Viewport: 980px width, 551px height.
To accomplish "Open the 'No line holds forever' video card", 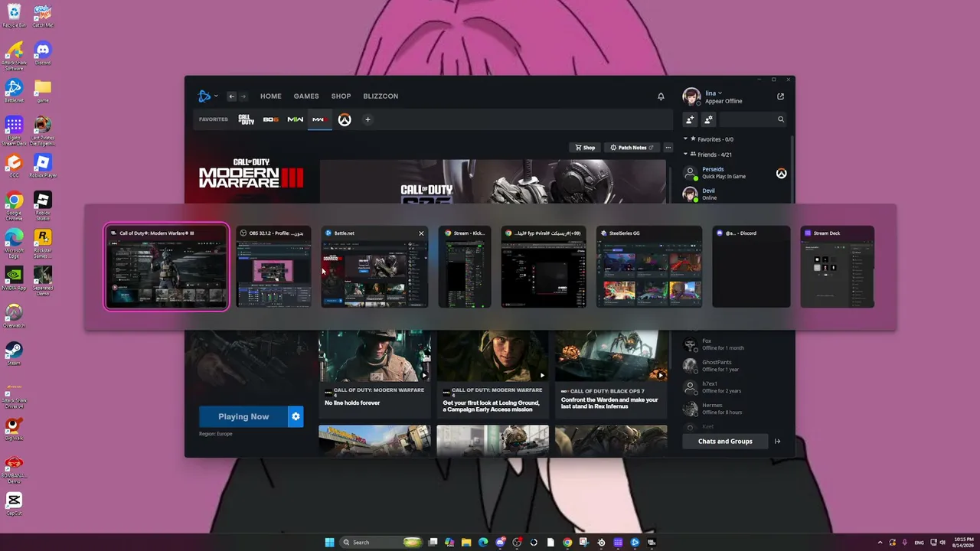I will (374, 374).
